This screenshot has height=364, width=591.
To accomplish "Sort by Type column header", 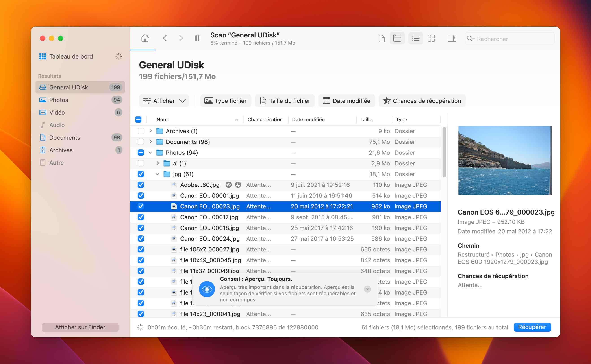I will [416, 119].
